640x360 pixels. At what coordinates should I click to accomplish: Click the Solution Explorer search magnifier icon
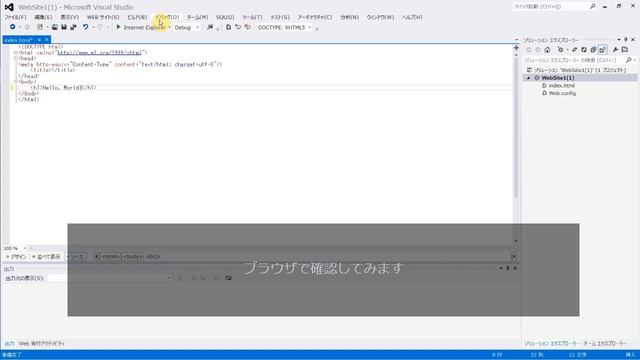click(629, 60)
